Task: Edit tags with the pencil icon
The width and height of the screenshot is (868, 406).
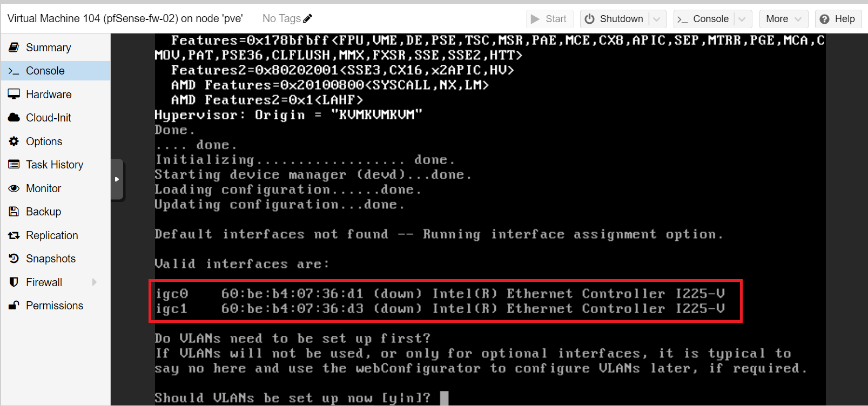Action: pos(308,18)
